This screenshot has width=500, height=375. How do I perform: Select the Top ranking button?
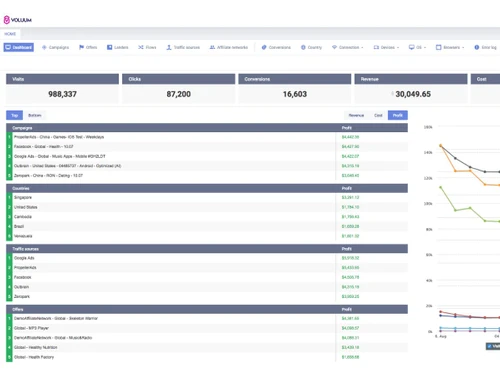click(x=14, y=115)
